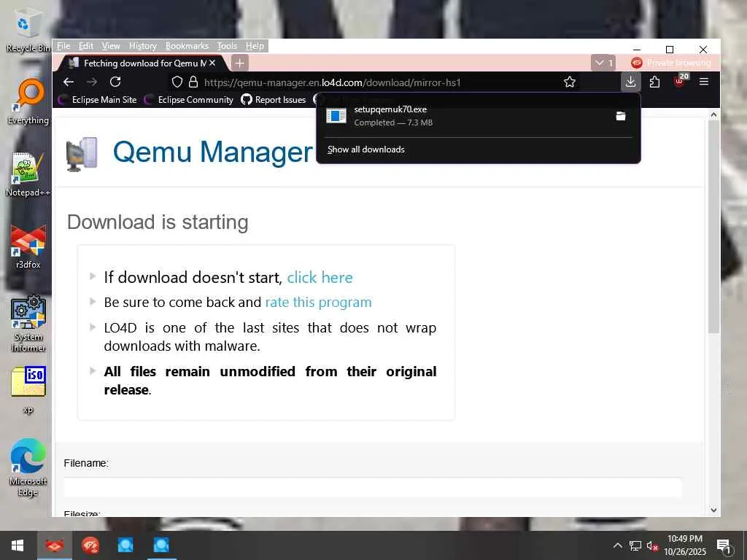The height and width of the screenshot is (560, 747).
Task: Open the Help menu
Action: (x=255, y=46)
